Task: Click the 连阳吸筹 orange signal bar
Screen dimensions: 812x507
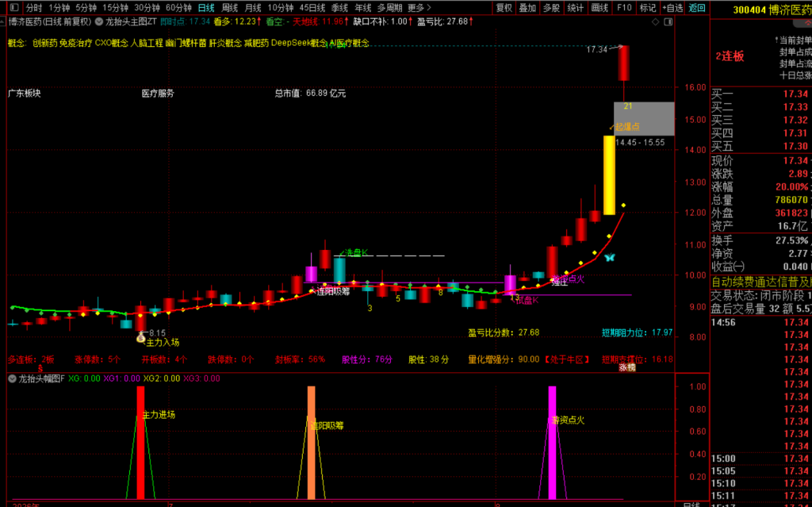Action: pyautogui.click(x=311, y=443)
